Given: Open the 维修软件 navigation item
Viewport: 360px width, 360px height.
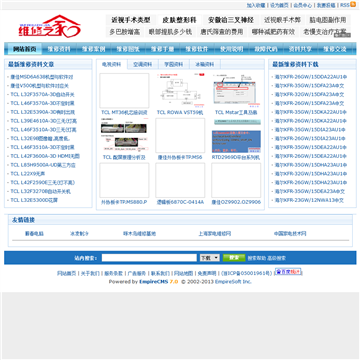Looking at the screenshot, I should click(197, 49).
